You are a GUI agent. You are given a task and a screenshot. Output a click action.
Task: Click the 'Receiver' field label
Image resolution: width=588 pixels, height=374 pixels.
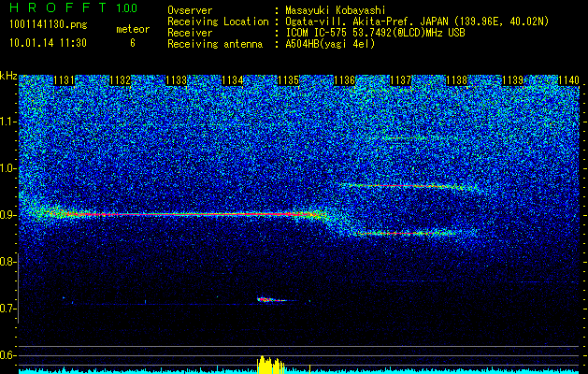tap(190, 33)
